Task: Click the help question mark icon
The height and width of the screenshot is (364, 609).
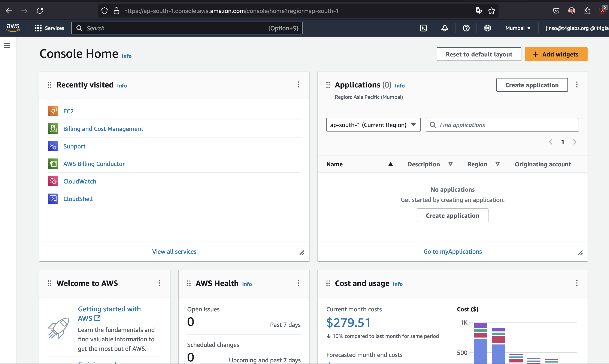Action: 466,28
